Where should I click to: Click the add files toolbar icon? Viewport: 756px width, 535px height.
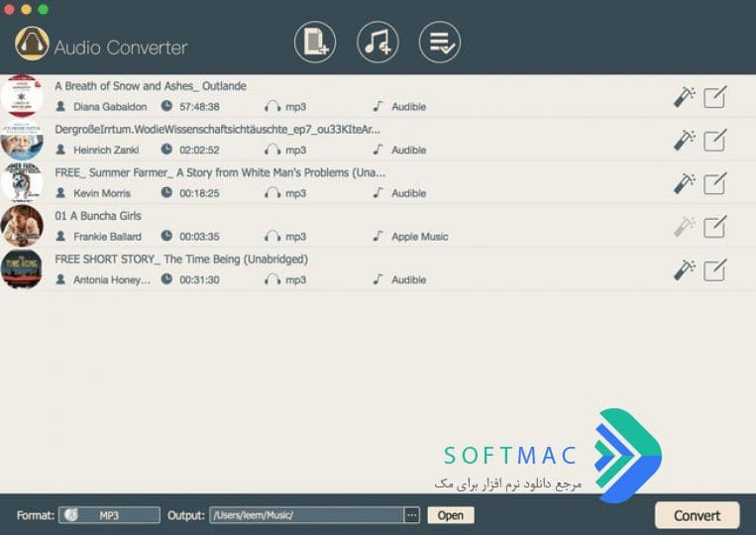[315, 42]
